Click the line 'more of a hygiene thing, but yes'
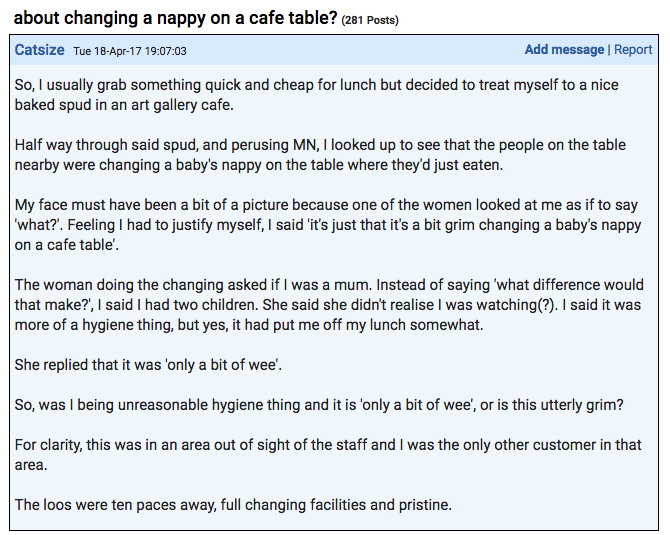 pyautogui.click(x=249, y=325)
